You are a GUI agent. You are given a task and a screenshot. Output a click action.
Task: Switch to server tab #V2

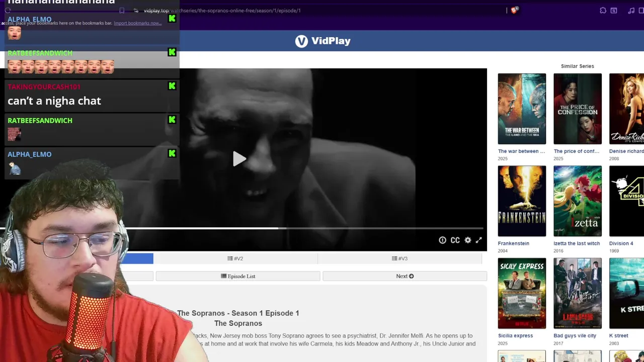click(x=235, y=258)
